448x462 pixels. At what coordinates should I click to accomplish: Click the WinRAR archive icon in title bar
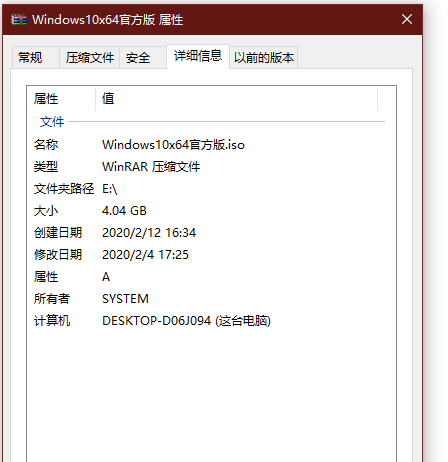pyautogui.click(x=18, y=20)
